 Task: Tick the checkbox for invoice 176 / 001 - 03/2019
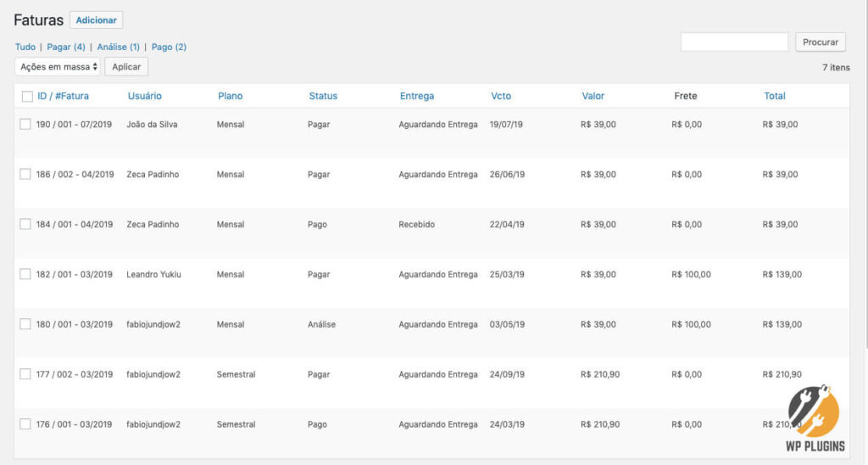point(25,424)
